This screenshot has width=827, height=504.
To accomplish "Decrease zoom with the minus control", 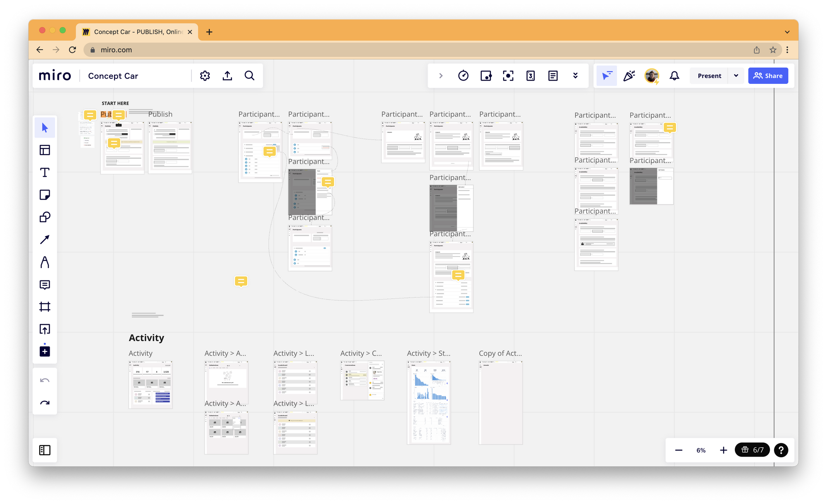I will coord(679,450).
